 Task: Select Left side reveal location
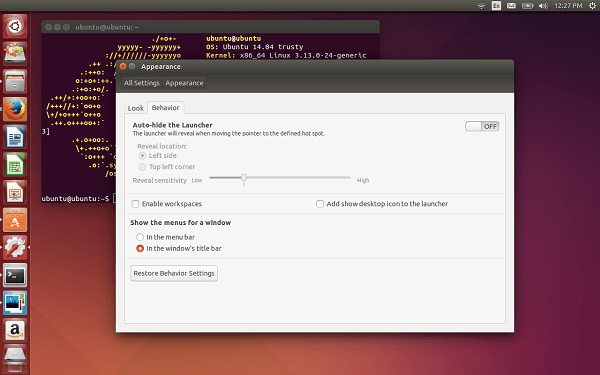click(158, 155)
